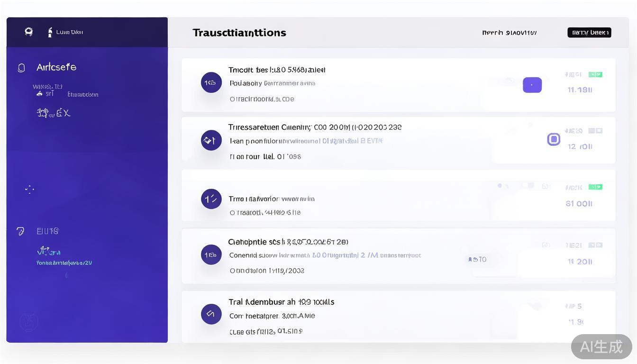
Task: Click the round avatar icon on first transaction
Action: [x=211, y=82]
